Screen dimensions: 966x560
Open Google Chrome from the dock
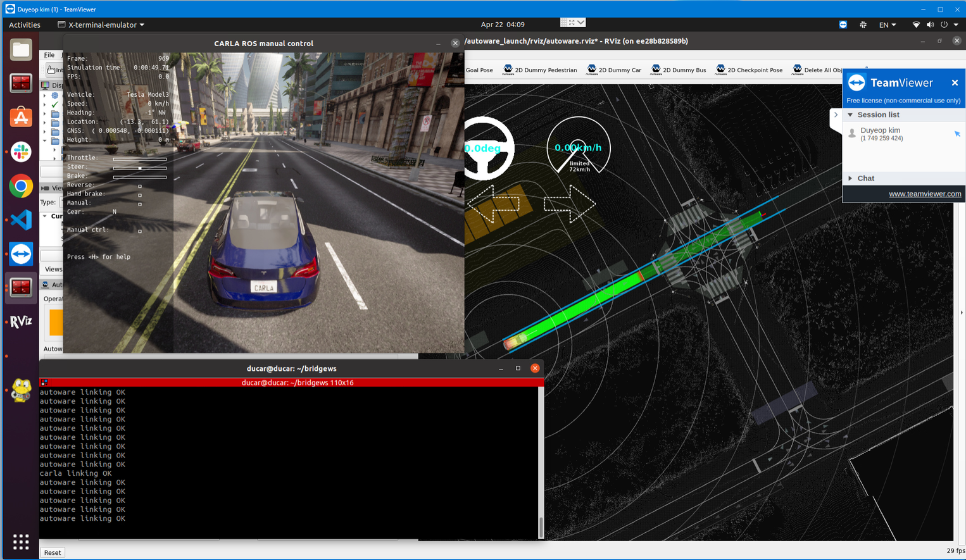21,186
